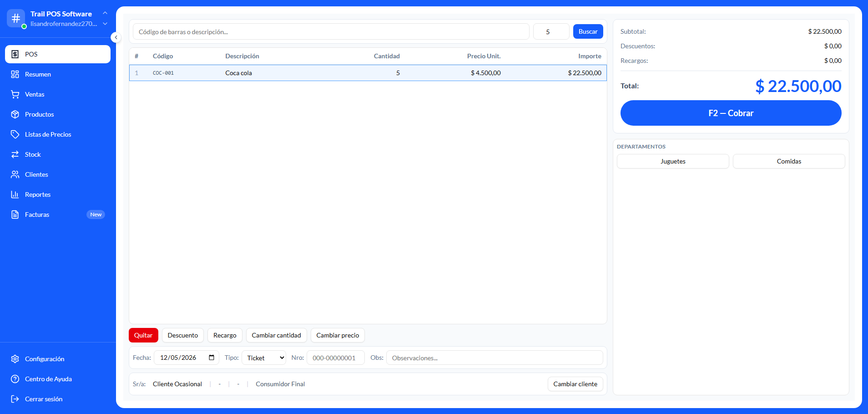The height and width of the screenshot is (414, 868).
Task: Navigate to Productos
Action: 58,114
